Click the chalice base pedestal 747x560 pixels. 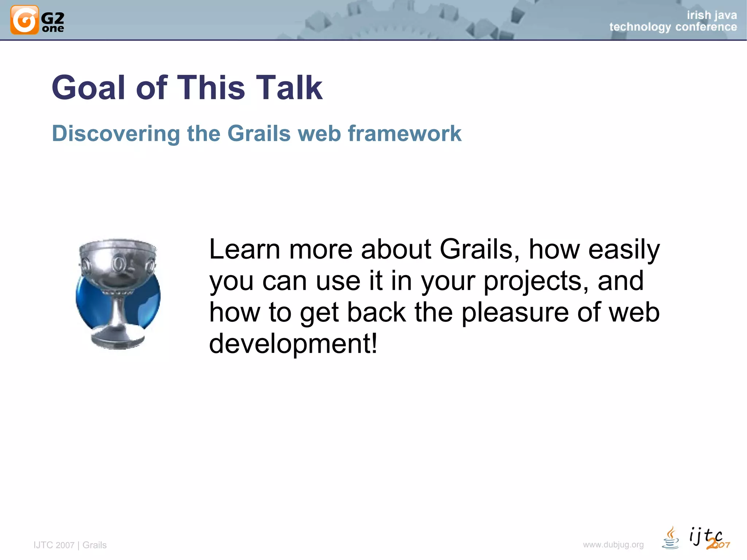[x=117, y=338]
